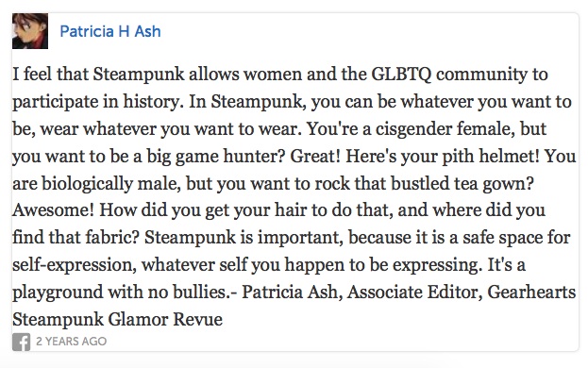Click 'Steampunk Glamor Revue' at comment end
Viewport: 588px width, 368px height.
117,321
